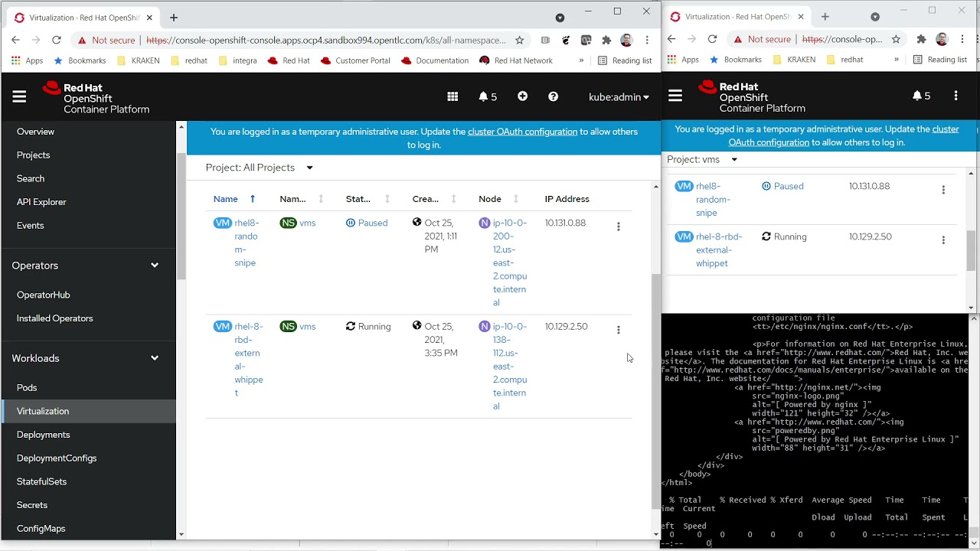Image resolution: width=980 pixels, height=551 pixels.
Task: Open the application launcher grid icon
Action: [452, 96]
